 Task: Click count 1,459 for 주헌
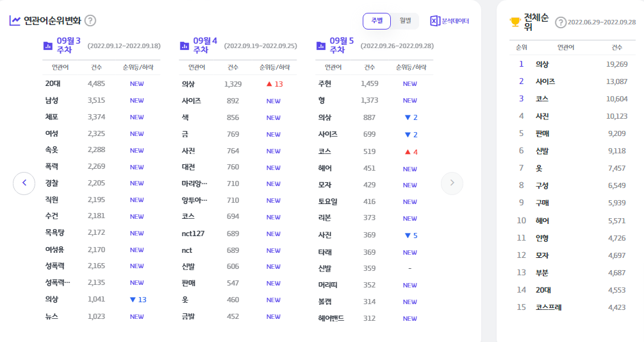369,83
